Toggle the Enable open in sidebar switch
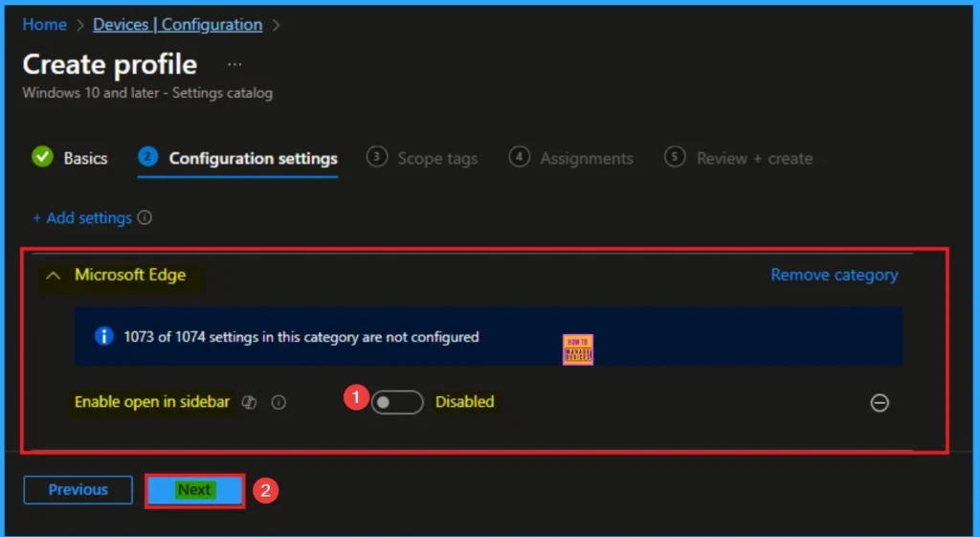The image size is (980, 537). (397, 402)
